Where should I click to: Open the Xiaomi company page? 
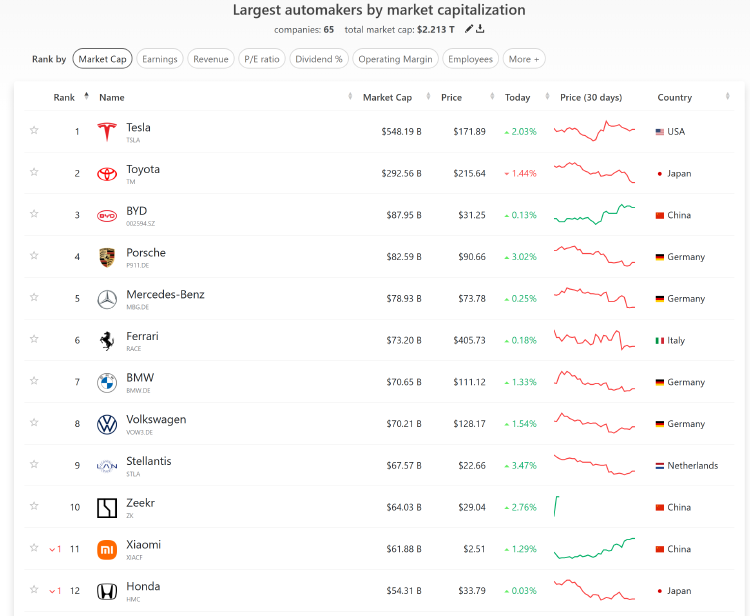point(143,545)
